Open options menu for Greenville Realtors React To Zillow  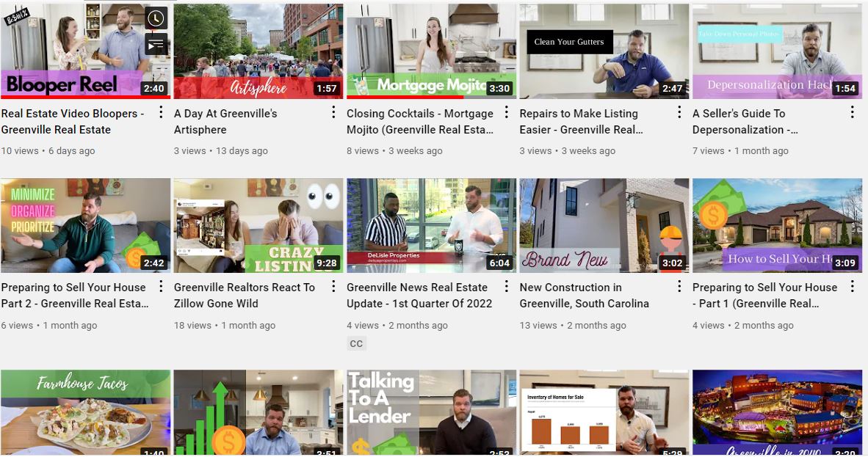click(333, 286)
